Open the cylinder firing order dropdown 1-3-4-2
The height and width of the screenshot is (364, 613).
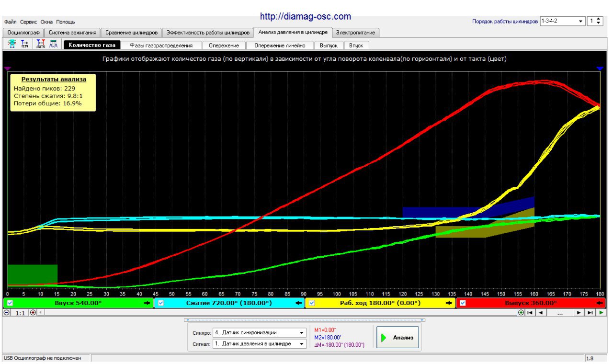(x=581, y=21)
